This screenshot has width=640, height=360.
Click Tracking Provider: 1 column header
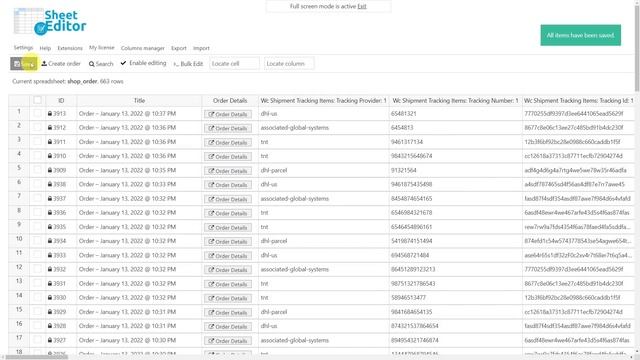[x=323, y=100]
